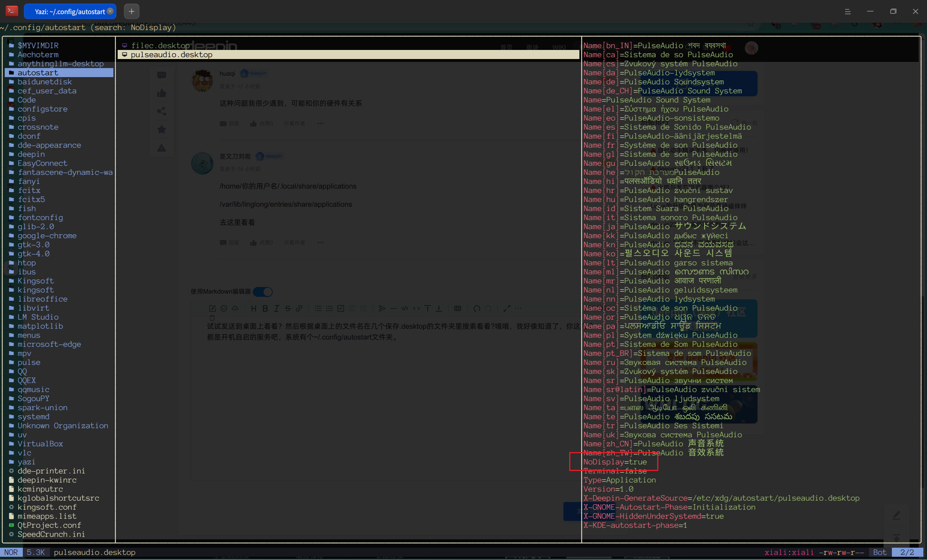
Task: Select the gtk-4.0 folder
Action: pos(59,253)
